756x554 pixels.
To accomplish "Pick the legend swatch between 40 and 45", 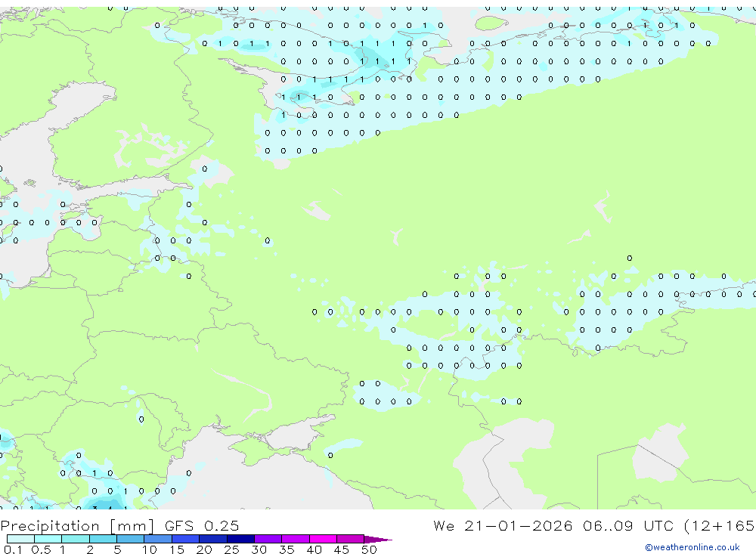I will pos(323,539).
